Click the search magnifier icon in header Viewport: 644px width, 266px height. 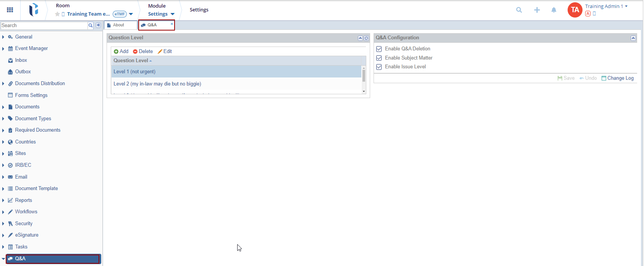519,10
